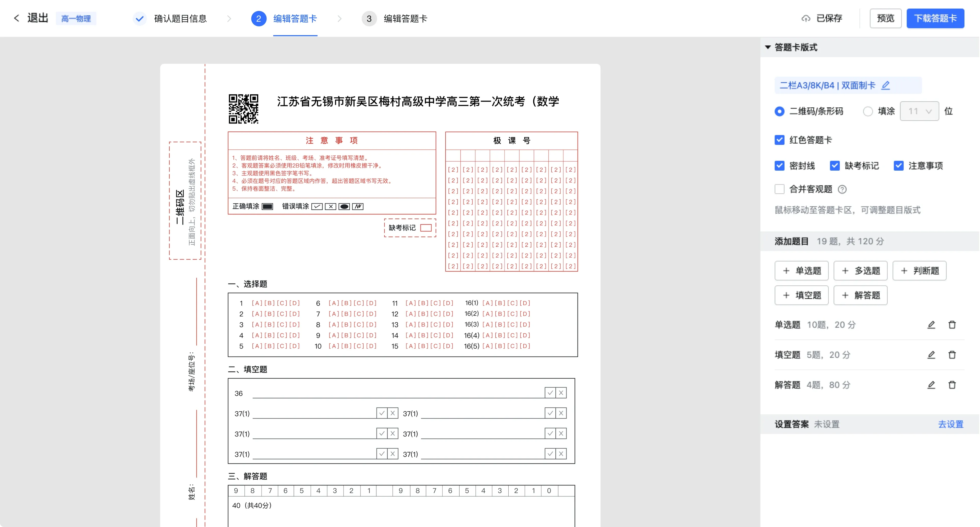Viewport: 980px width, 527px height.
Task: Click the checked step icon for 确认题目信息
Action: tap(140, 18)
